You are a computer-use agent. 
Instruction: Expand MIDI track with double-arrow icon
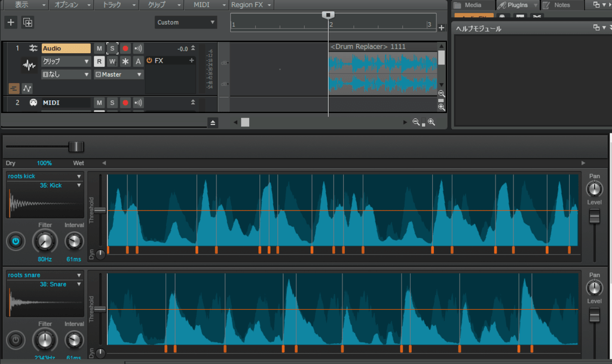coord(193,102)
